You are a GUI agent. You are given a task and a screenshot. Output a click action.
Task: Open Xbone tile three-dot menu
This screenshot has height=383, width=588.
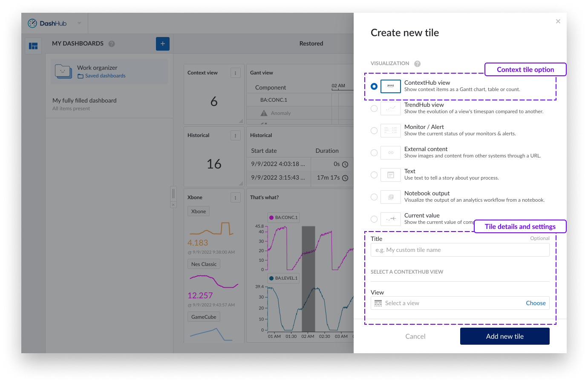(x=235, y=198)
